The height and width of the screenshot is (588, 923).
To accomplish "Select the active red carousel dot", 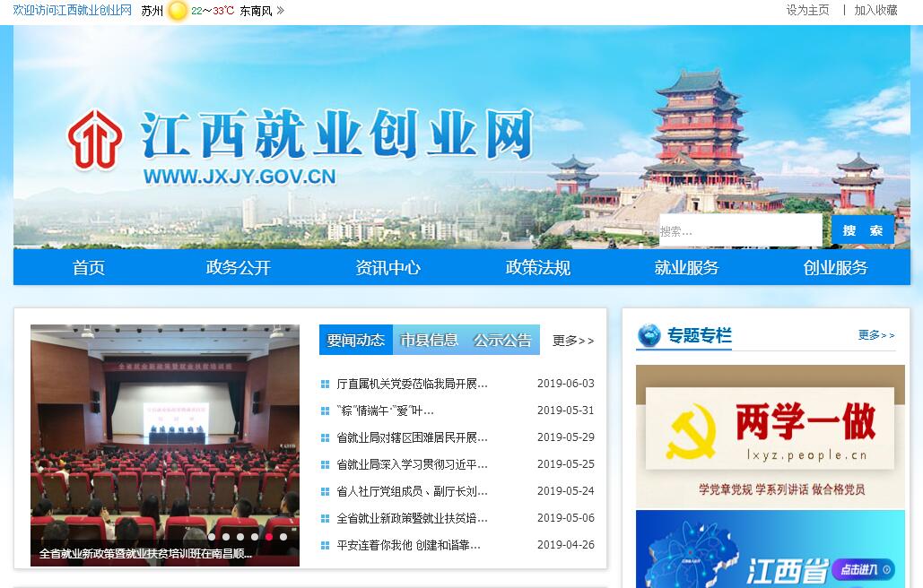I will [x=268, y=537].
